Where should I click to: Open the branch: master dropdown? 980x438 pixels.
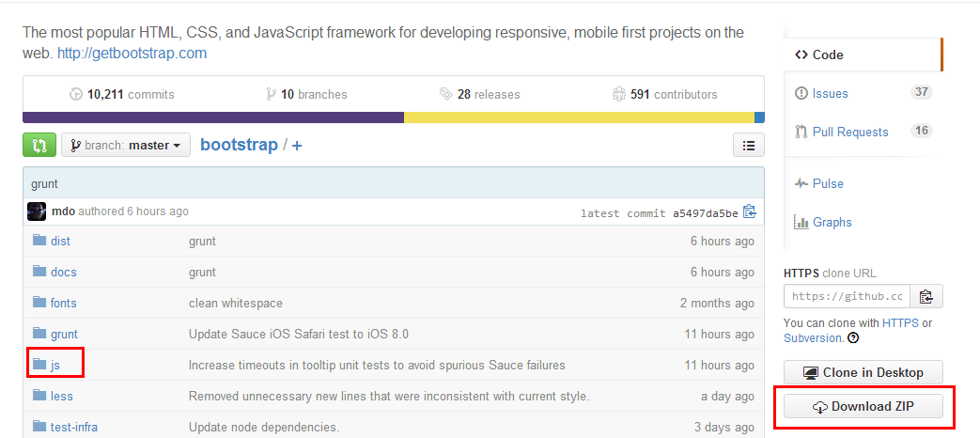click(126, 145)
